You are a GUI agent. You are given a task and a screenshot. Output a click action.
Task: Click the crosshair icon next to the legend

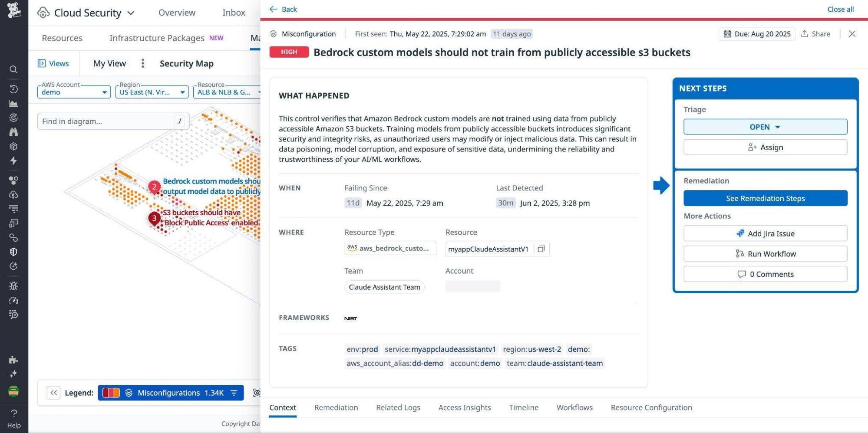(257, 393)
